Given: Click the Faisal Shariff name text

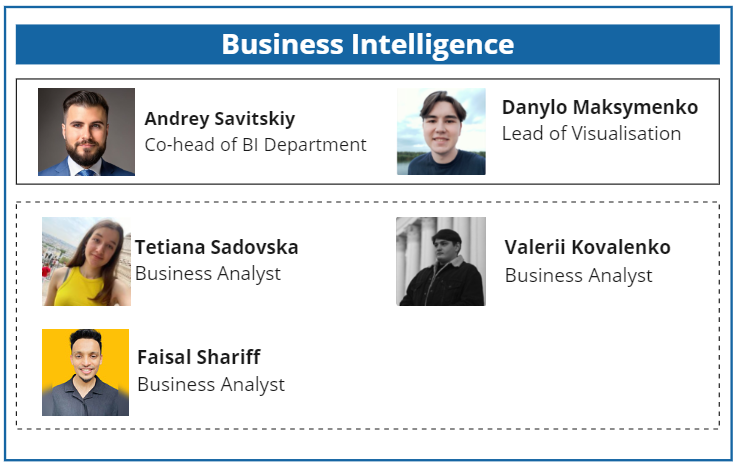Looking at the screenshot, I should [199, 357].
